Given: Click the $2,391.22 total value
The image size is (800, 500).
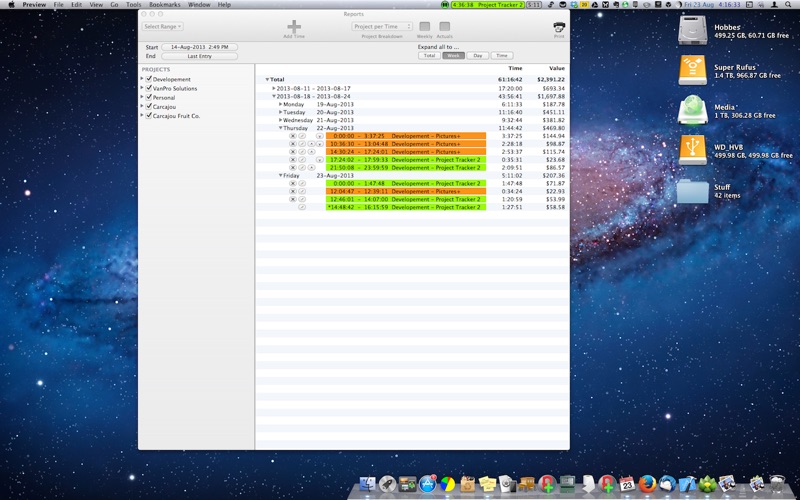Looking at the screenshot, I should (x=551, y=80).
